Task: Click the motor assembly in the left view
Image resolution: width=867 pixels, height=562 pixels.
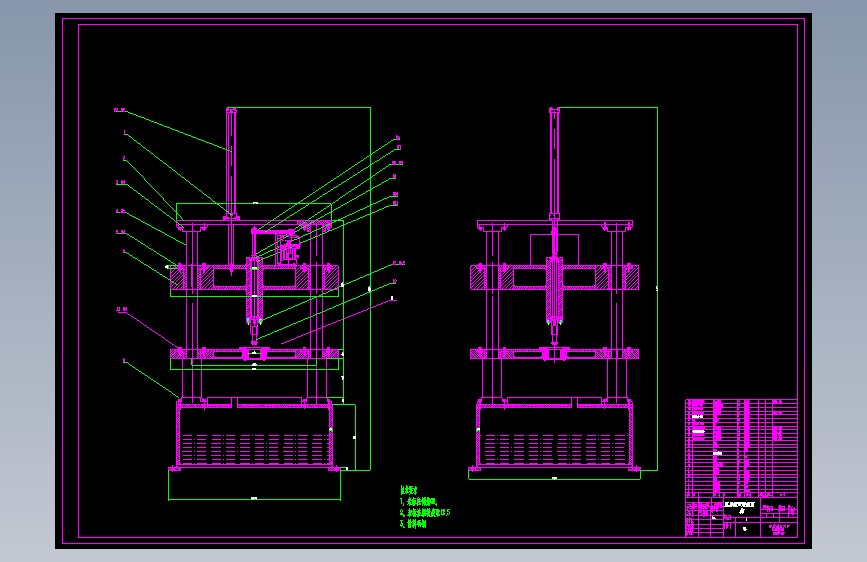Action: pos(288,247)
